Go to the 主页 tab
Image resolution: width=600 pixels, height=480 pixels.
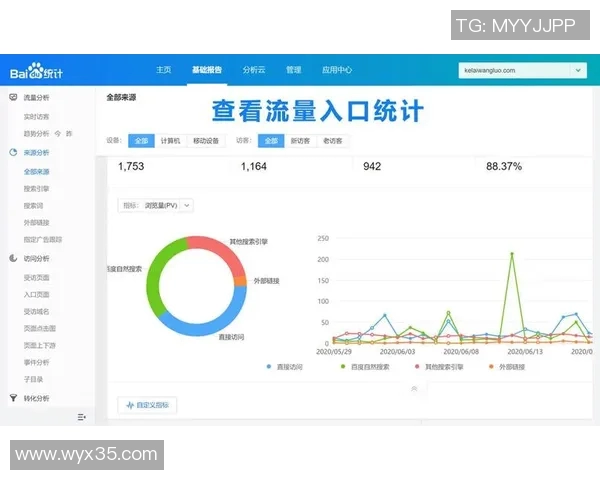pos(164,70)
